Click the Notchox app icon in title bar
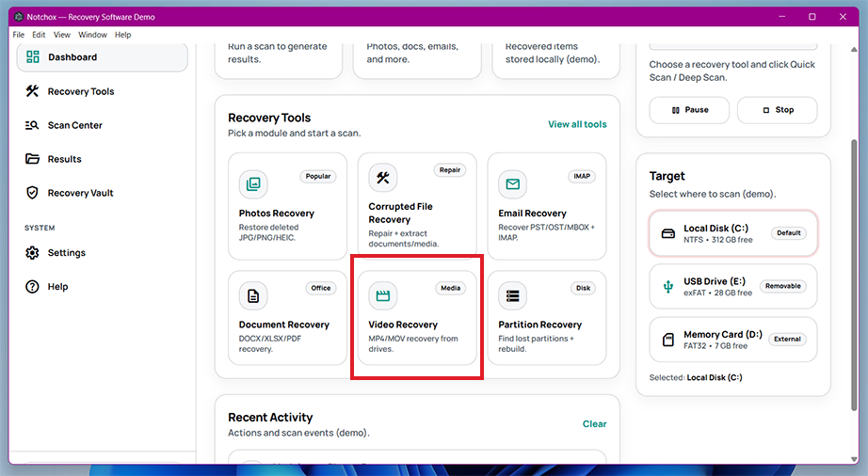 pos(18,17)
